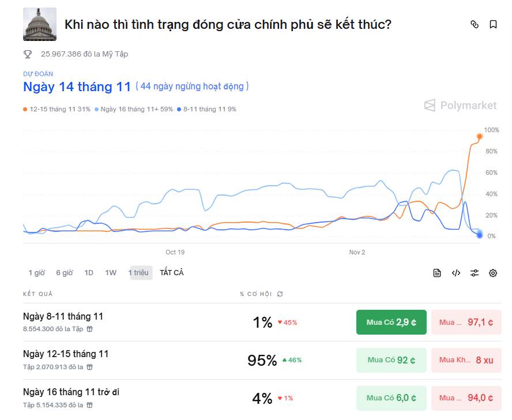Open the chart display filters icon

point(475,273)
